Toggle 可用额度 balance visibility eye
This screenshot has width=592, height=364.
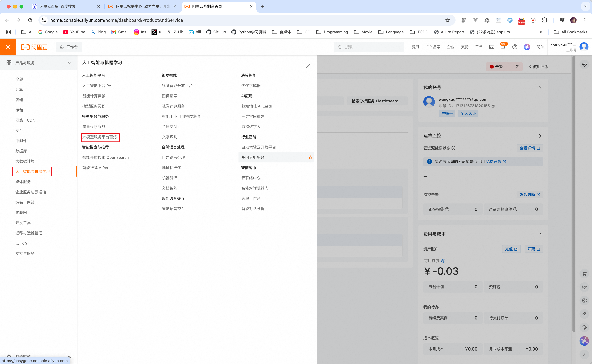coord(443,261)
